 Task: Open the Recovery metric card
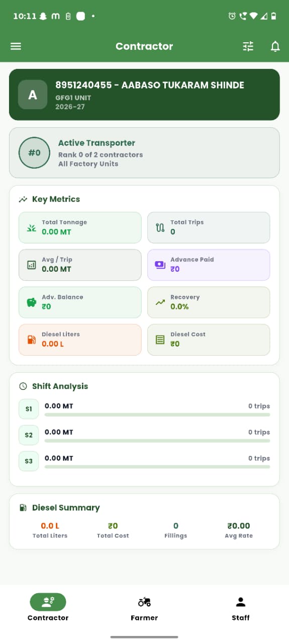coord(209,302)
